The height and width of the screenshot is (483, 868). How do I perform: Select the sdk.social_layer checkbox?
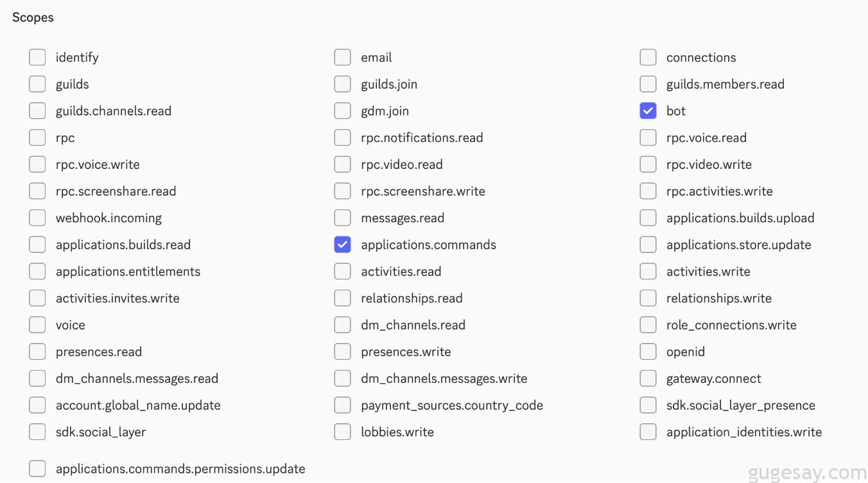click(37, 432)
